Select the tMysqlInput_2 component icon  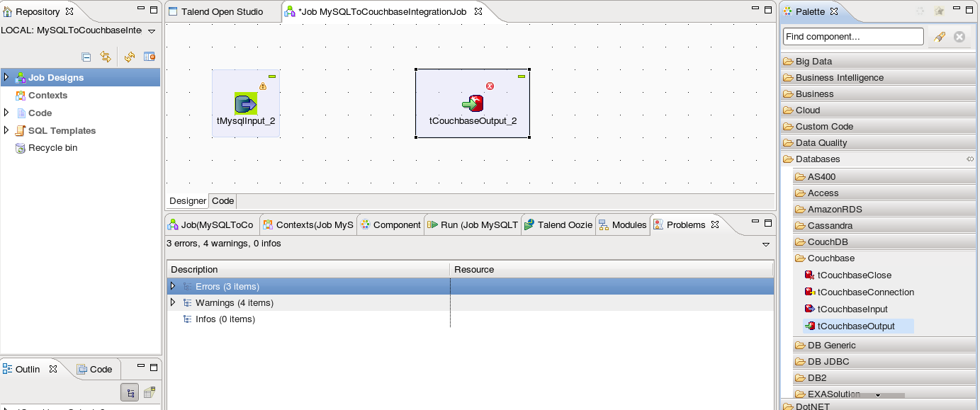click(x=246, y=103)
